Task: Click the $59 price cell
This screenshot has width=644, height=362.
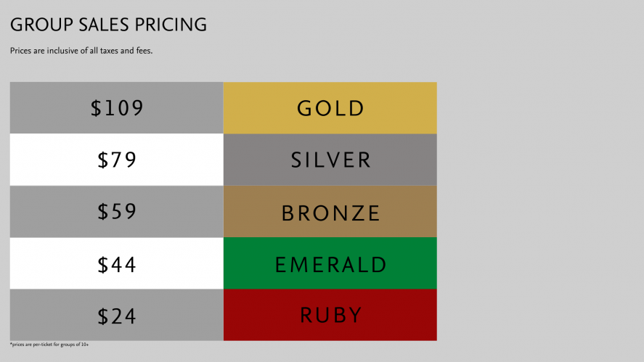Action: [x=117, y=211]
